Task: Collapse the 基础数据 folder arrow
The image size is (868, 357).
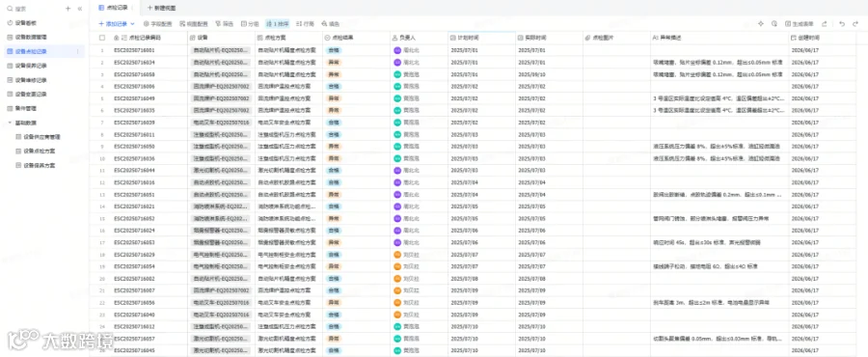Action: (10, 123)
